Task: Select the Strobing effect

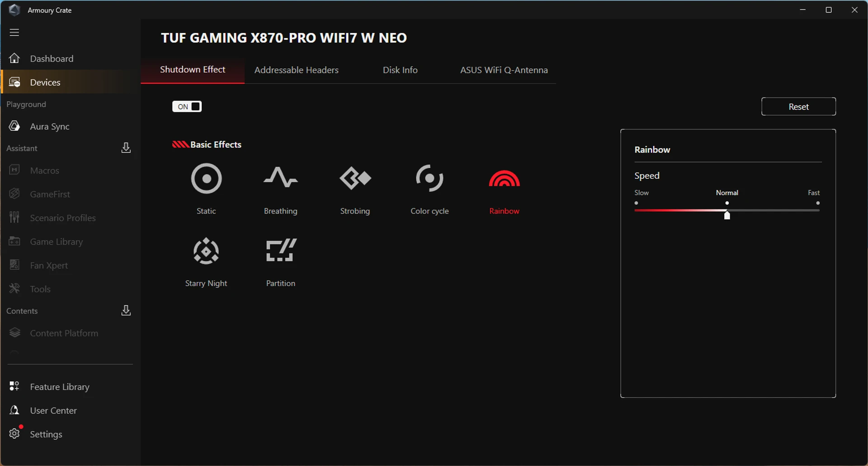Action: coord(355,189)
